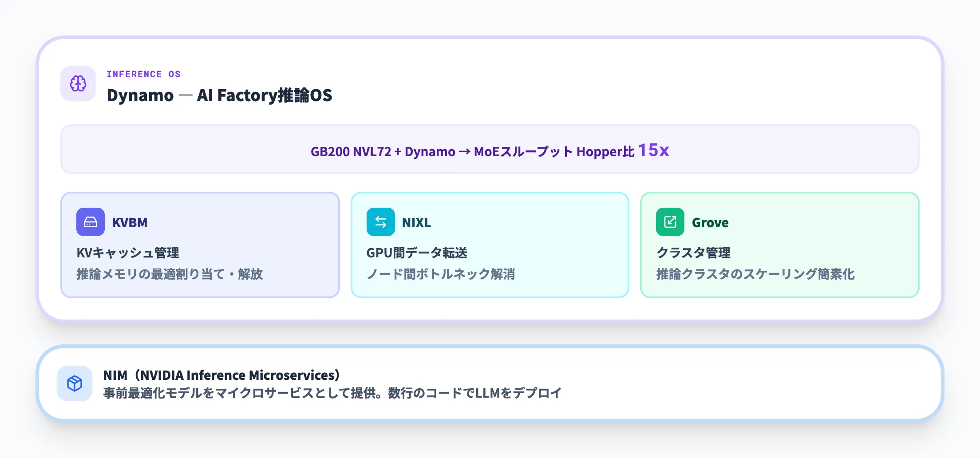Screen dimensions: 980x458
Task: Open the INFERENCE OS tab
Action: coord(144,74)
